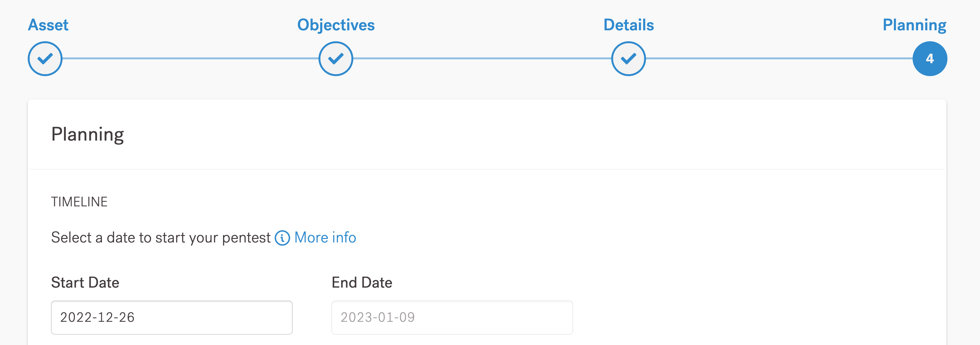Viewport: 980px width, 345px height.
Task: Click the End Date field label
Action: [362, 283]
